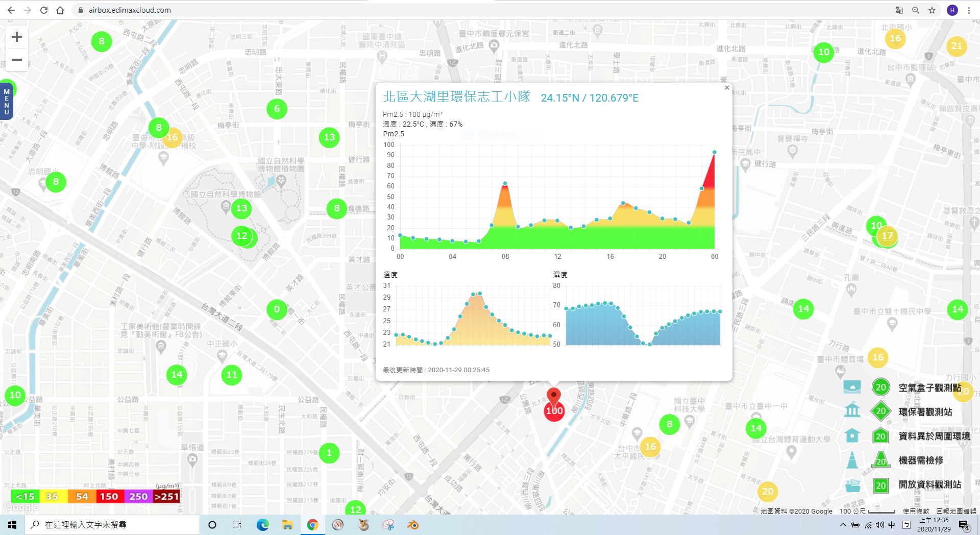Screen dimensions: 980x535
Task: Click the address bar airbox.edimaxcloud.com
Action: pos(130,10)
